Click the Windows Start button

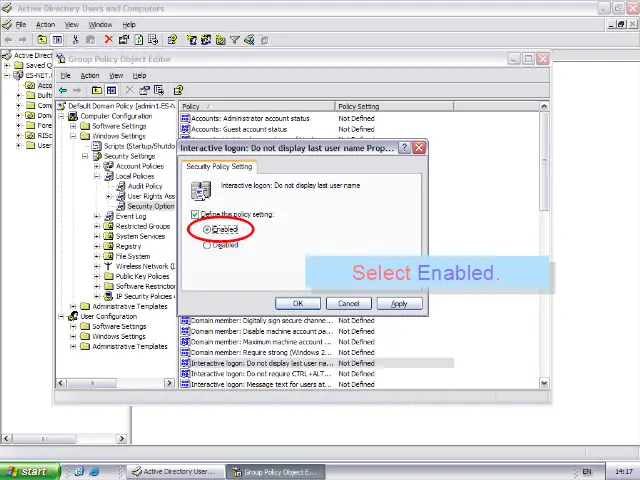30,471
